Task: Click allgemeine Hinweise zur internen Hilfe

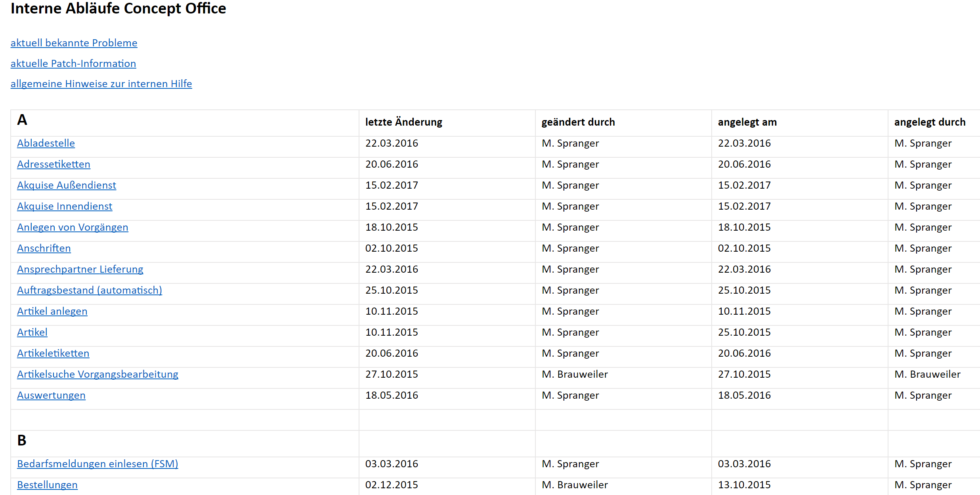Action: click(x=101, y=84)
